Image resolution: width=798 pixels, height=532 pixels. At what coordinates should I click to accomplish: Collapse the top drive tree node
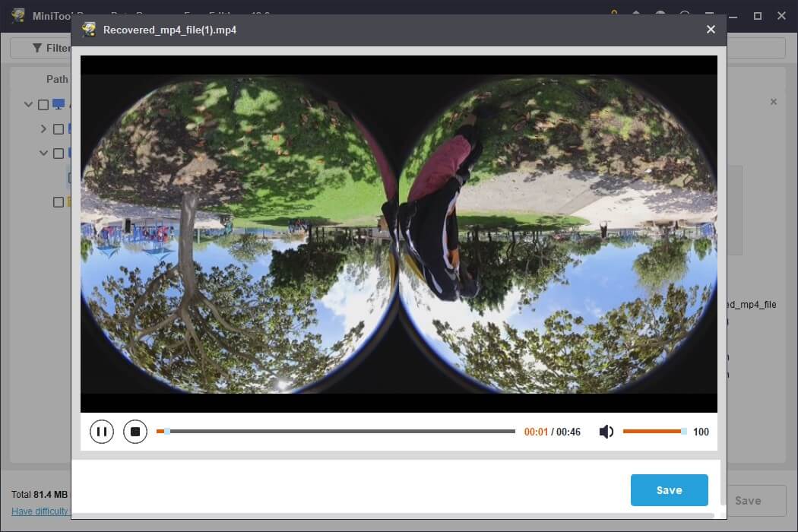click(28, 103)
